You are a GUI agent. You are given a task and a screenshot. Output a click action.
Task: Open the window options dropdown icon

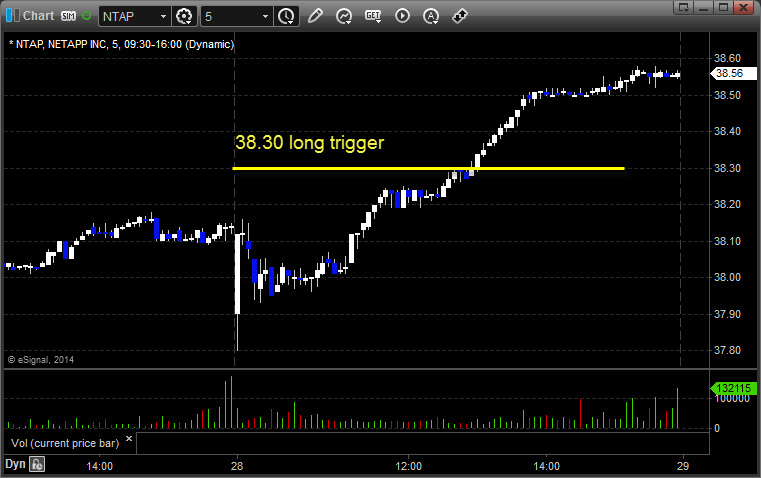pyautogui.click(x=684, y=7)
